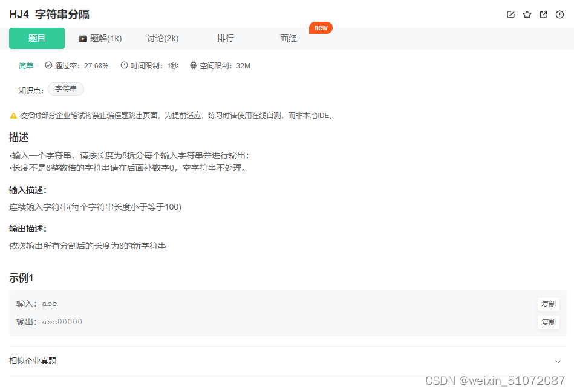574x392 pixels.
Task: Click the pass rate checkmark icon
Action: [48, 65]
